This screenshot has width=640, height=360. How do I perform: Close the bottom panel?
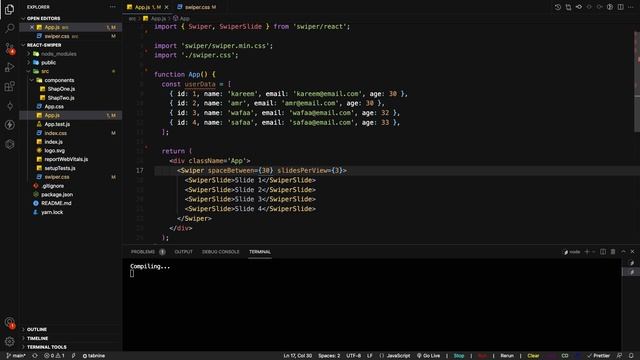coord(633,252)
